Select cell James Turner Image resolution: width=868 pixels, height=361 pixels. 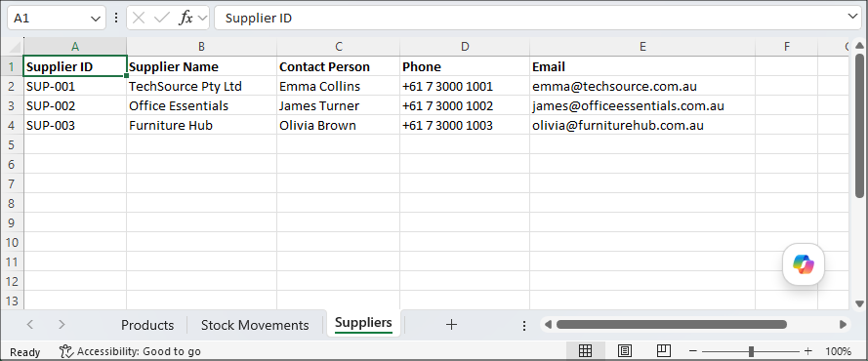338,105
